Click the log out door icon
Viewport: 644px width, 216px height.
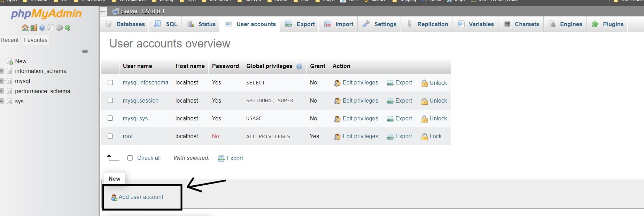(33, 28)
